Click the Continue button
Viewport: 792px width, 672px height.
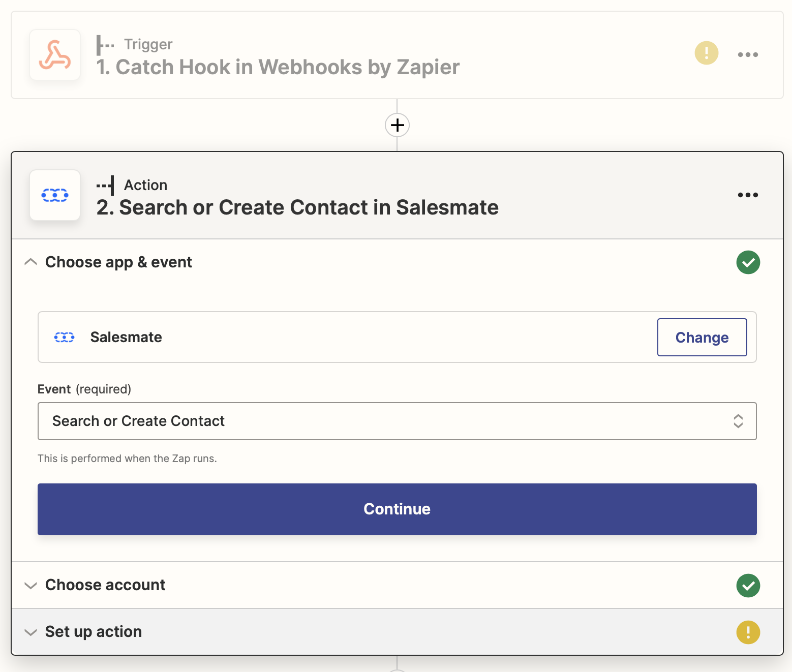coord(397,509)
